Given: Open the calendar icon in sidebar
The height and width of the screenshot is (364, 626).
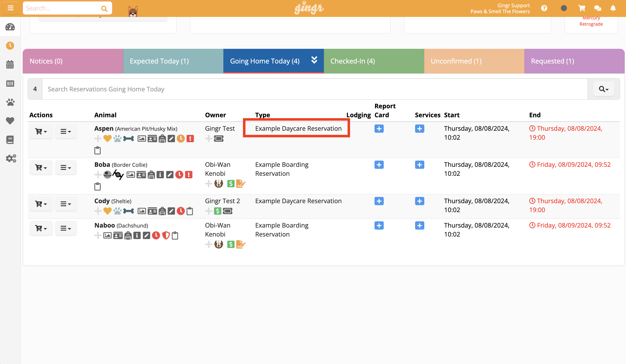Looking at the screenshot, I should point(10,64).
